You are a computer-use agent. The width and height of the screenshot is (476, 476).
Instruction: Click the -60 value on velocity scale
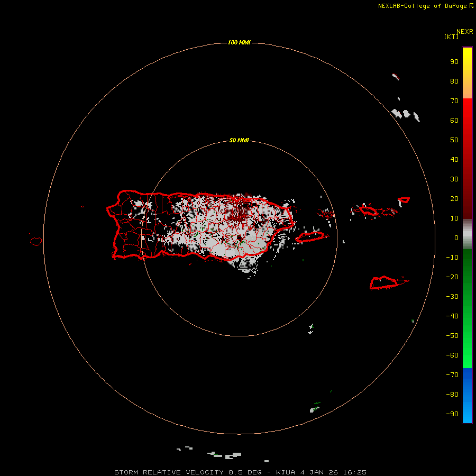(x=452, y=355)
